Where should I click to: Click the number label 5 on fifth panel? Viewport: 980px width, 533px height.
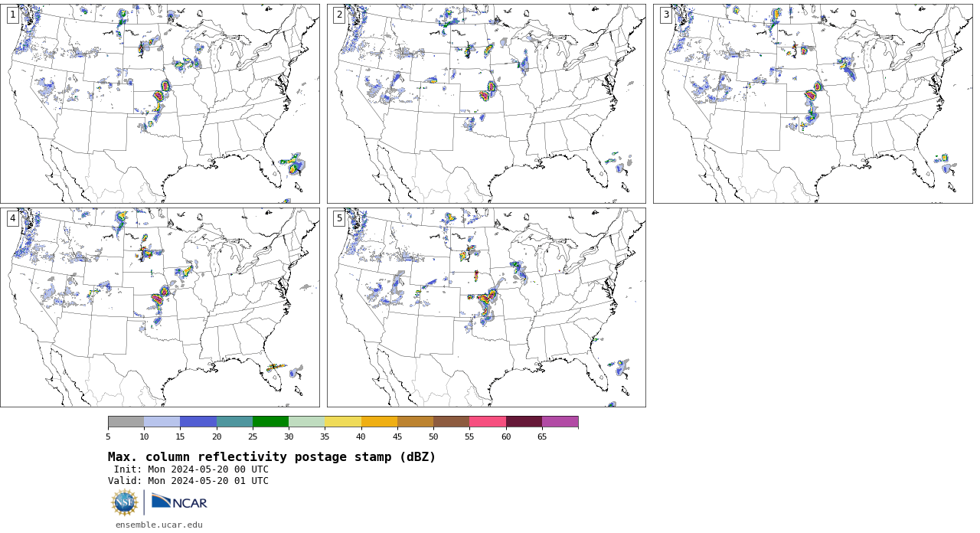point(339,218)
